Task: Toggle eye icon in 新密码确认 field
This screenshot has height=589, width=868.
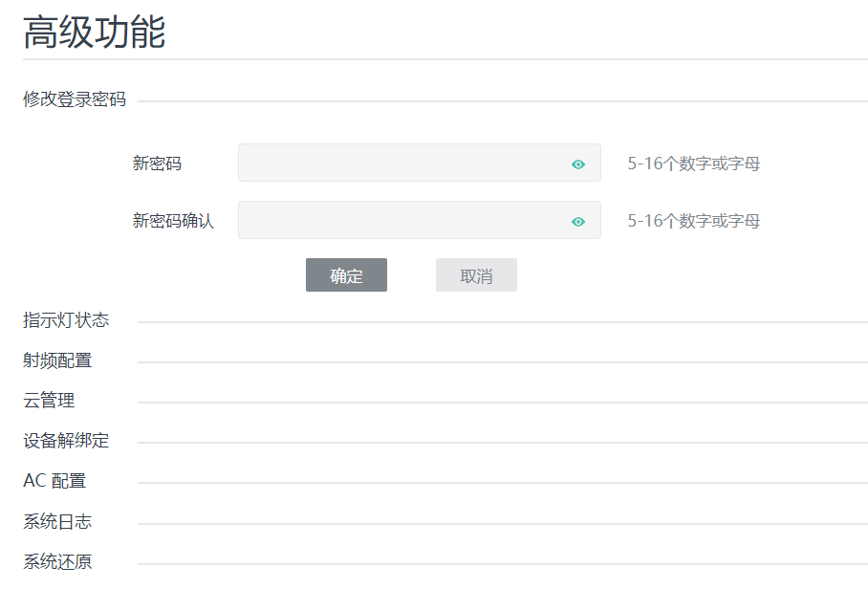Action: tap(578, 222)
